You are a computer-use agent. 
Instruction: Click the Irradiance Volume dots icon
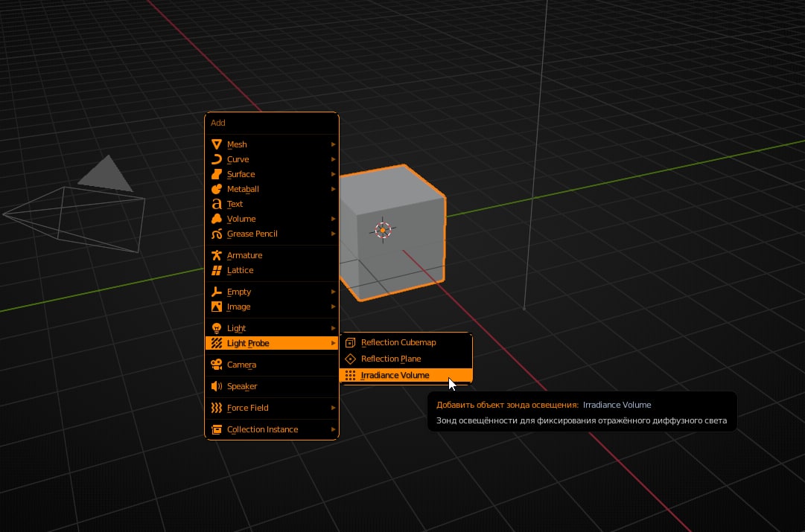point(351,376)
